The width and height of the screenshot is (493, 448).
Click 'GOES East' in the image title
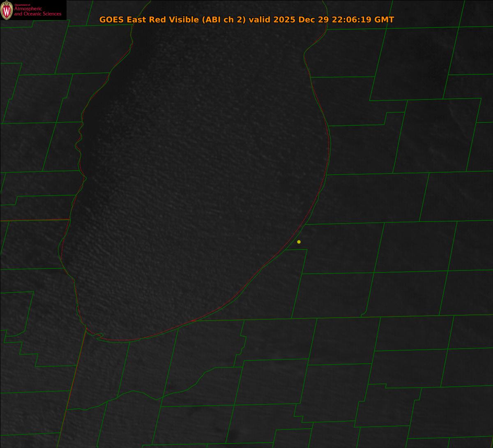[x=117, y=20]
